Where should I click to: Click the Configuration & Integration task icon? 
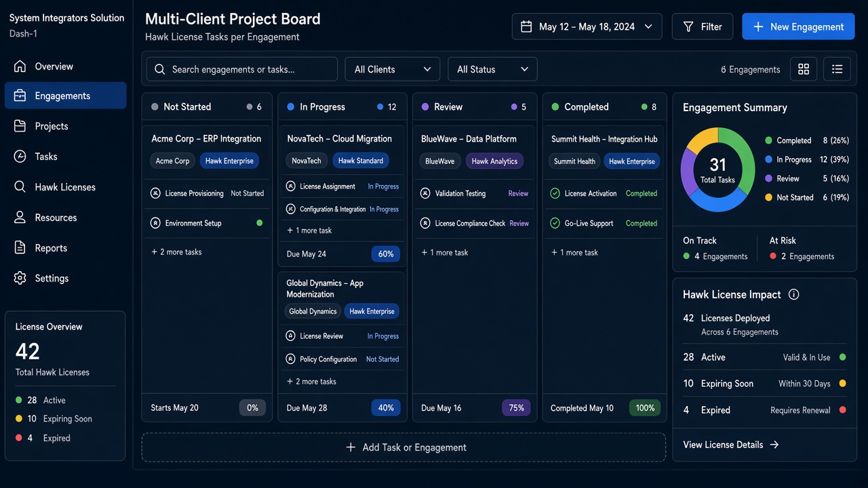point(291,209)
